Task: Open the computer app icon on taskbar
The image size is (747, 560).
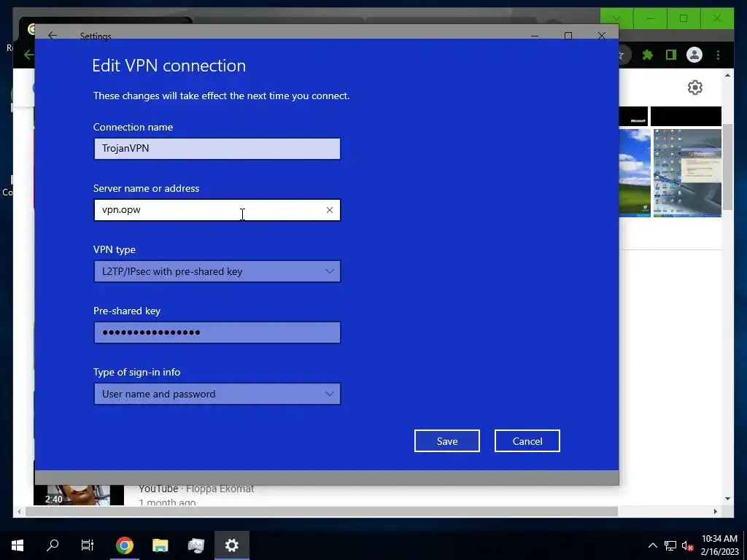Action: pyautogui.click(x=196, y=545)
